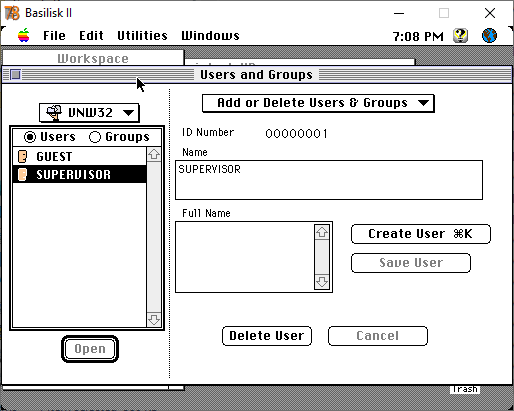Click the Cancel button

point(378,336)
